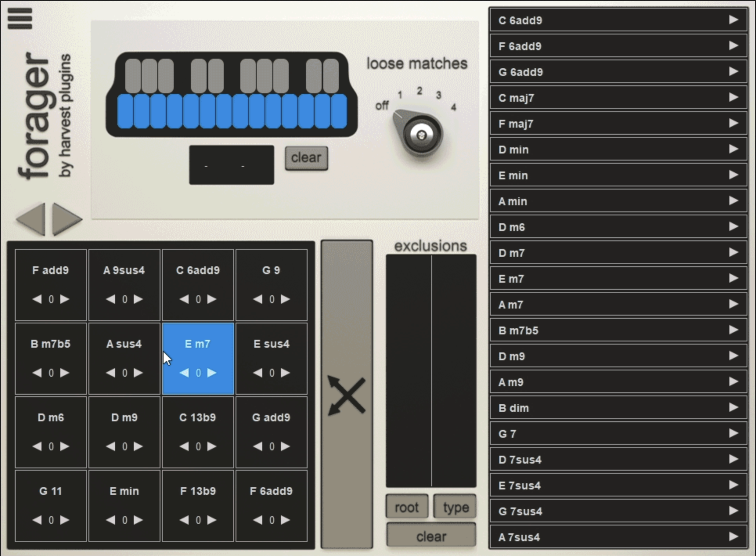
Task: Set loose matches to level 2
Action: [x=420, y=91]
